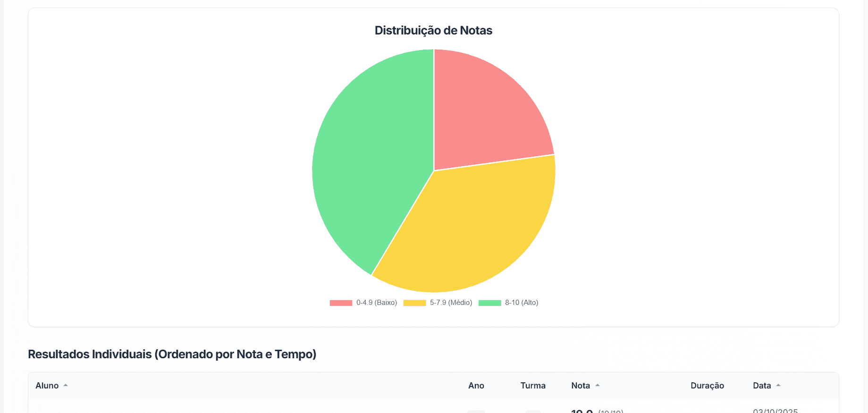Sort table by the Nota header text
This screenshot has width=868, height=413.
[x=581, y=386]
